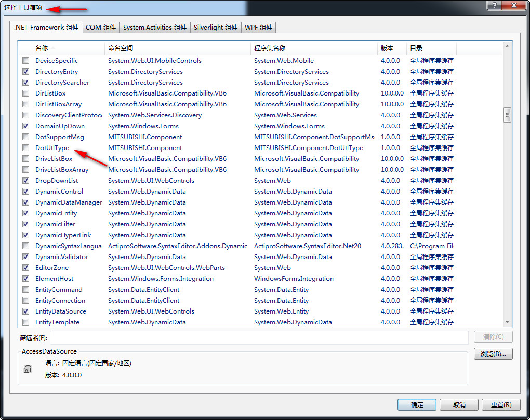
Task: Open the WPF 组件 tab
Action: pyautogui.click(x=258, y=28)
